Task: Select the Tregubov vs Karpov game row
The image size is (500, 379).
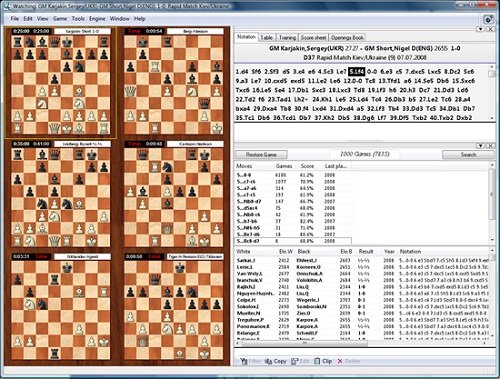Action: point(362,320)
